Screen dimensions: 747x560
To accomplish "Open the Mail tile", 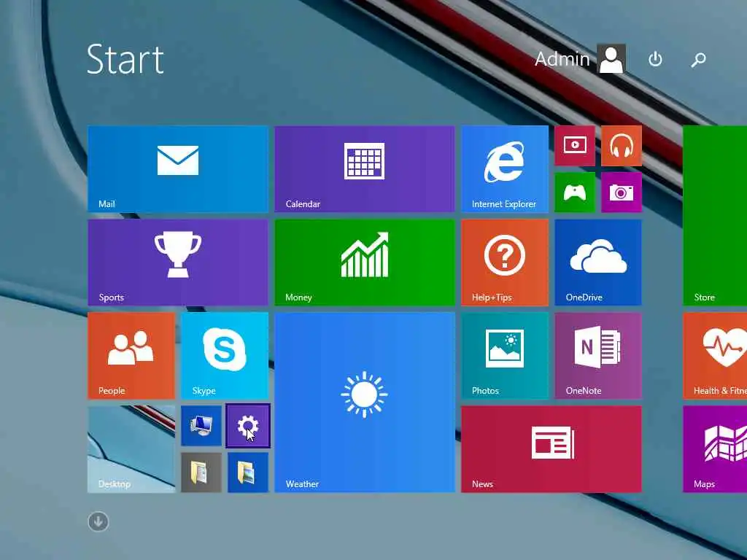I will point(178,169).
